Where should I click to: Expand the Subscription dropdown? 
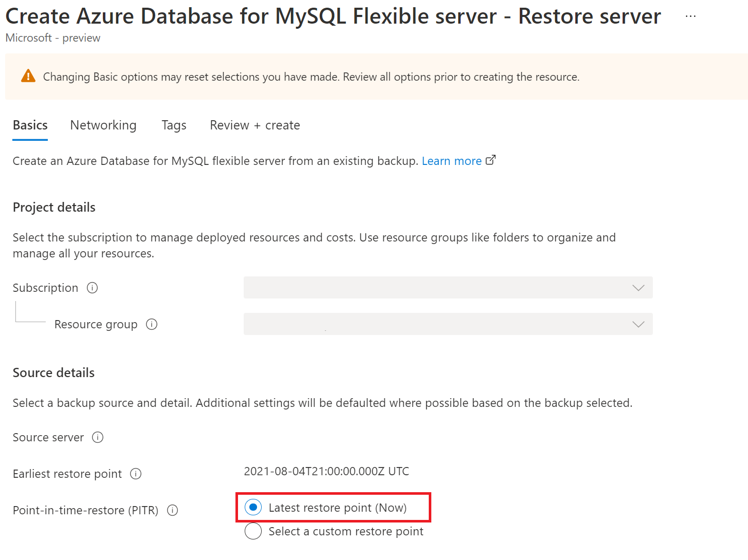[448, 288]
